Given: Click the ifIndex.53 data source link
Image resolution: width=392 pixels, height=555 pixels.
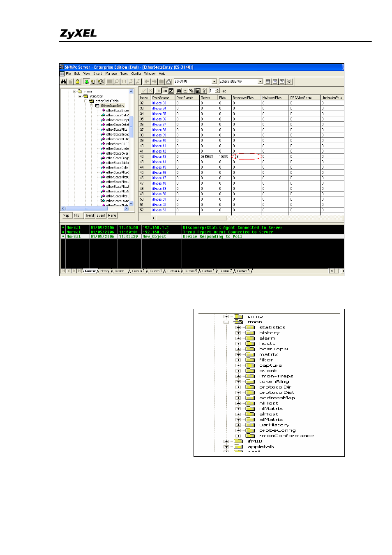Looking at the screenshot, I should point(159,210).
